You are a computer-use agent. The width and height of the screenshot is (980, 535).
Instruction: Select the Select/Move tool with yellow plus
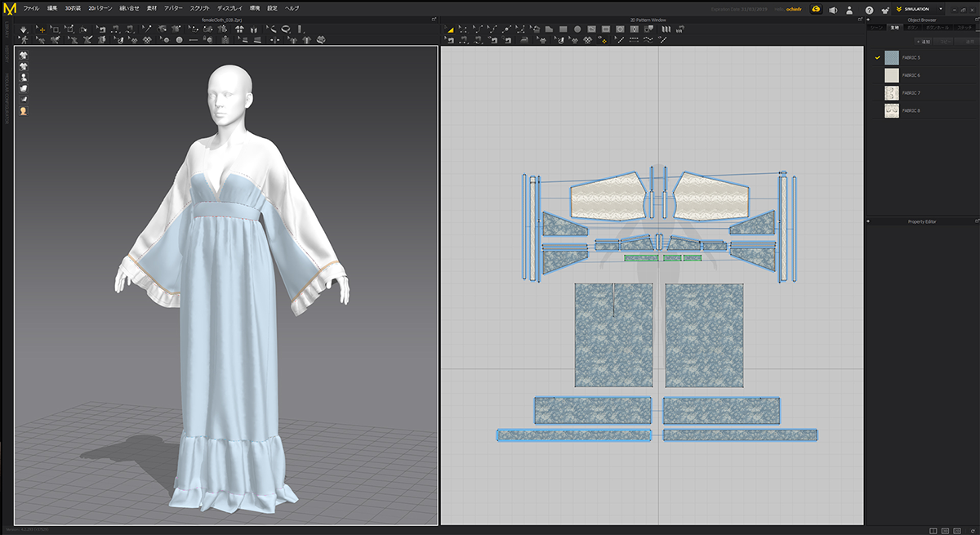click(x=41, y=29)
